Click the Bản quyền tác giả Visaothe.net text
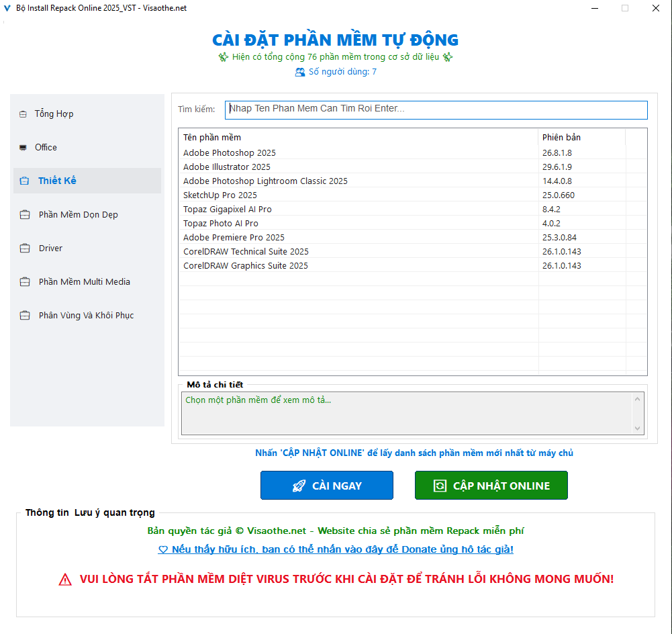Screen dimensions: 672x634 point(336,531)
